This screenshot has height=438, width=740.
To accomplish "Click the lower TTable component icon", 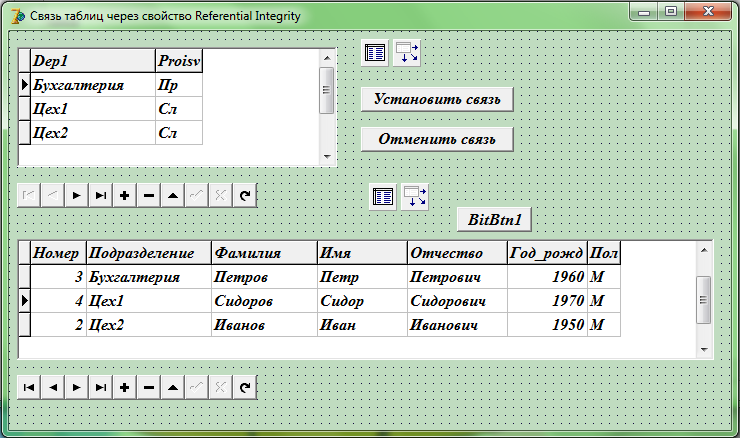I will tap(383, 197).
